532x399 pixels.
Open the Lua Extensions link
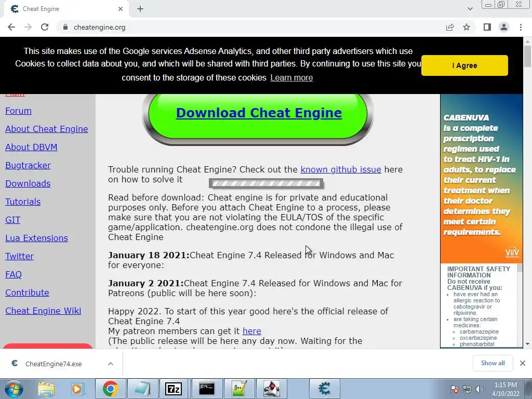(x=36, y=238)
